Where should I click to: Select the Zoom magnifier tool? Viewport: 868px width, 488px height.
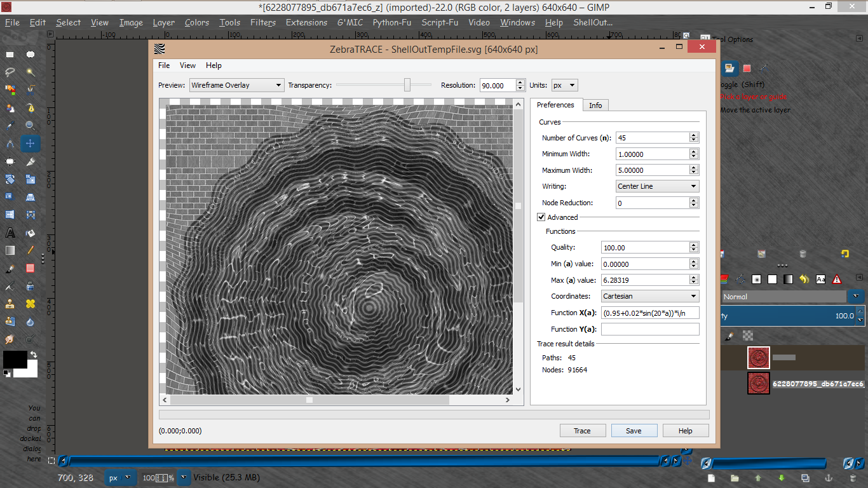(x=30, y=125)
